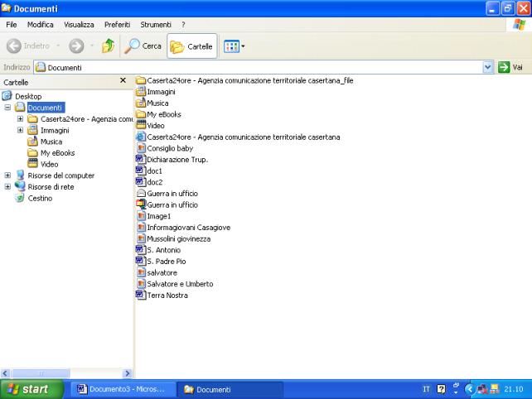
Task: Select the Immagini folder icon in file list
Action: coord(141,92)
